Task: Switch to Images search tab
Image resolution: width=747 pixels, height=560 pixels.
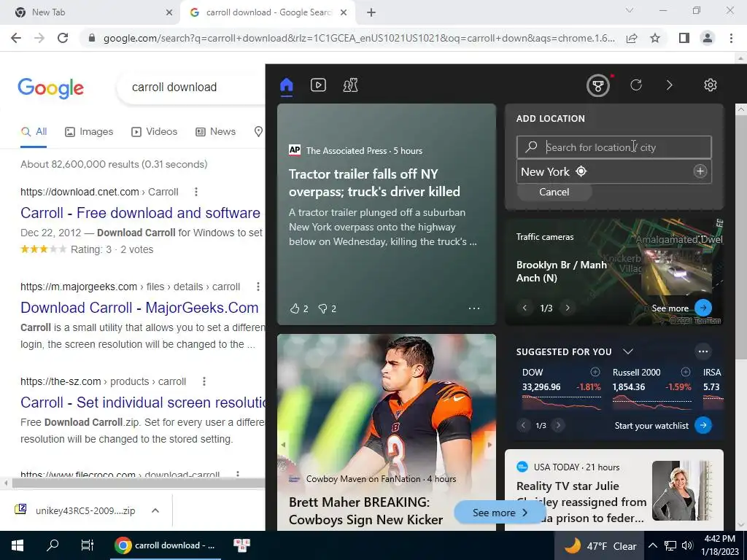Action: coord(89,132)
